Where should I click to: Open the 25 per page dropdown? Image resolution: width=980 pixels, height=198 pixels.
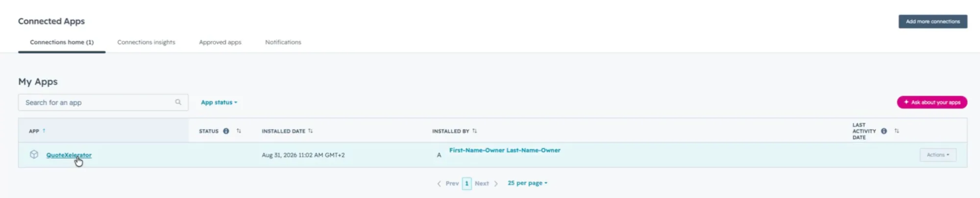(527, 183)
